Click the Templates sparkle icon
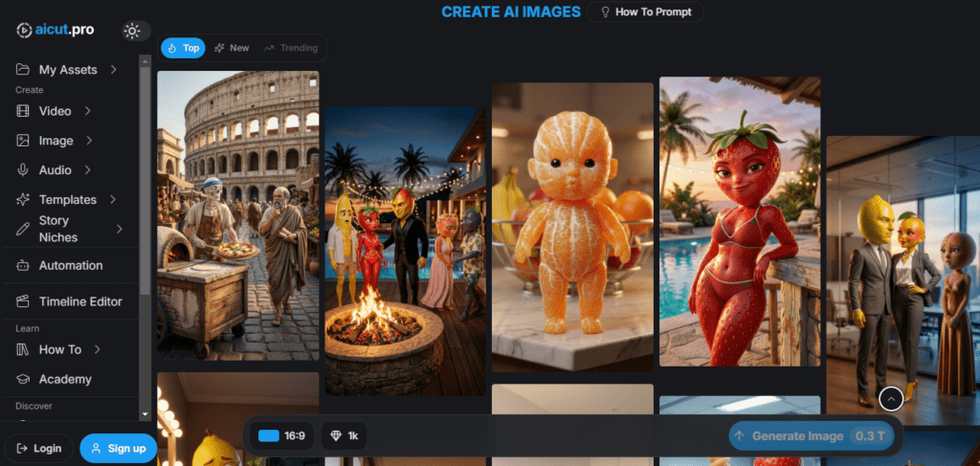 tap(23, 200)
